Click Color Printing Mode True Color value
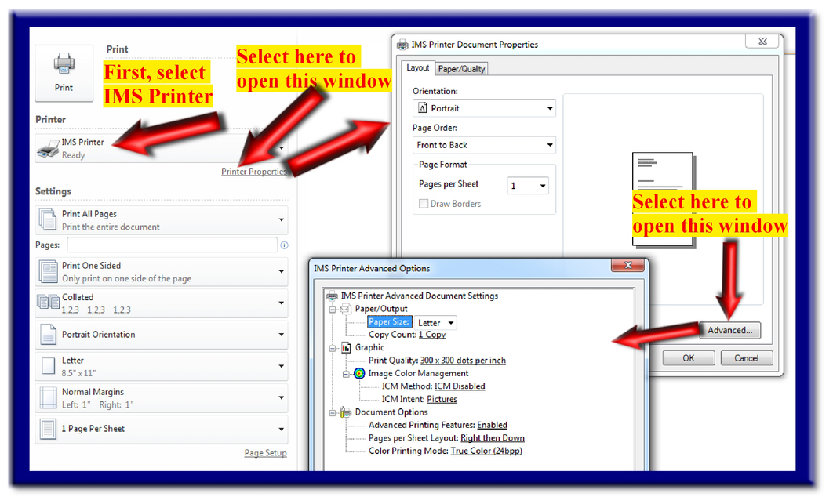The width and height of the screenshot is (833, 504). 486,451
